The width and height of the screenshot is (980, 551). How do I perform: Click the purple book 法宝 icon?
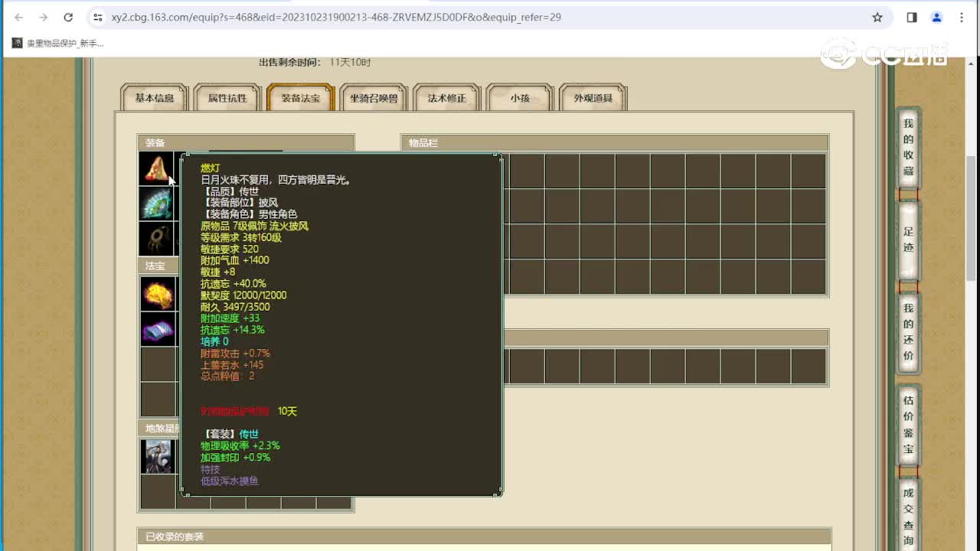(x=158, y=329)
